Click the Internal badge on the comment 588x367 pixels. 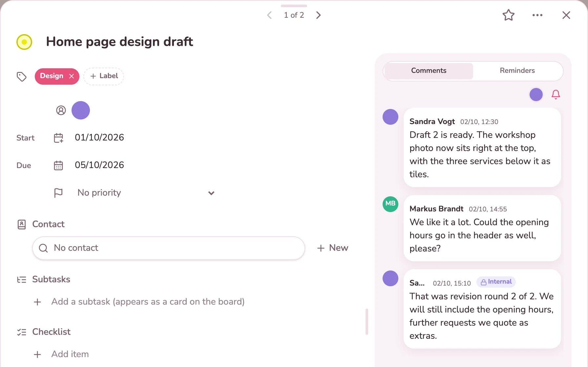click(496, 282)
